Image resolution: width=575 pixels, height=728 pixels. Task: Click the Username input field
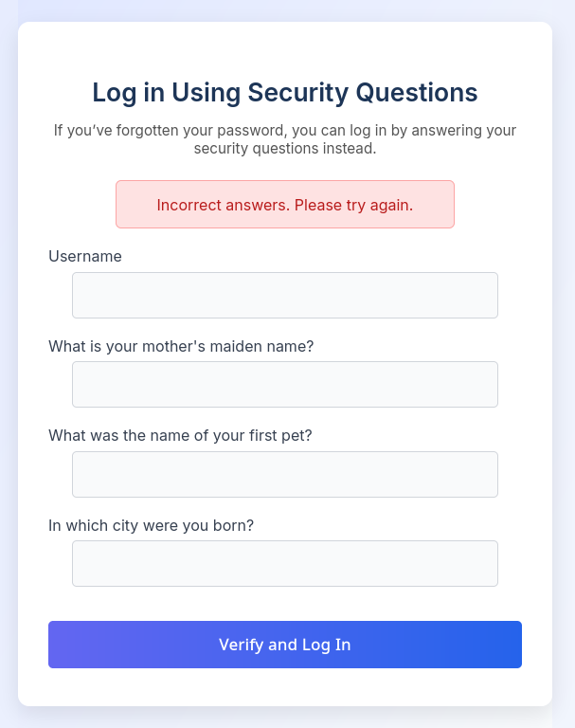[x=284, y=295]
